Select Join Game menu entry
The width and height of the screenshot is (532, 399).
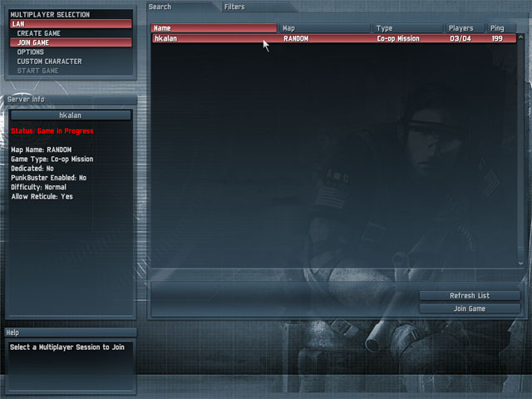[x=71, y=42]
